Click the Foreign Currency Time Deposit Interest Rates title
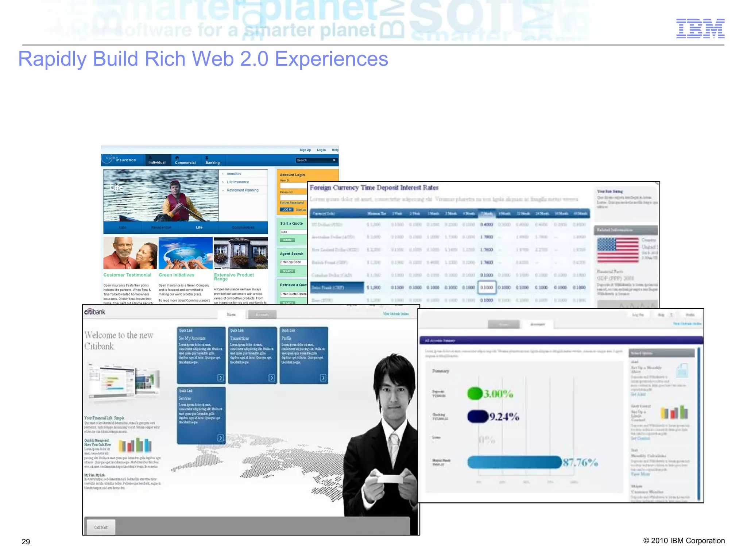The width and height of the screenshot is (747, 560). [374, 188]
